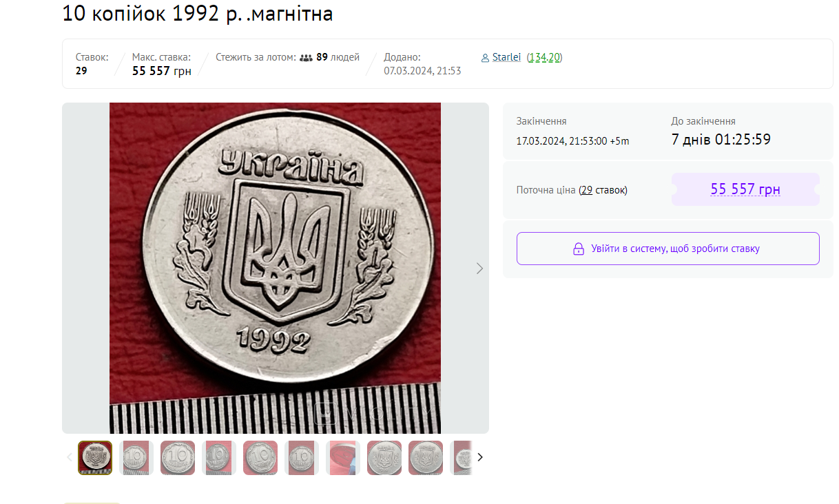Click Увійти в систему, щоб зробити ставку
Image resolution: width=839 pixels, height=504 pixels.
point(668,249)
